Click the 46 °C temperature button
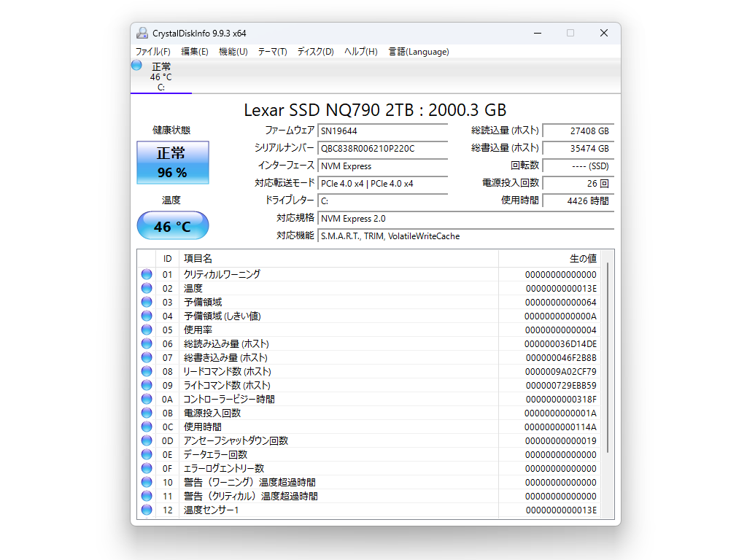 (x=173, y=225)
